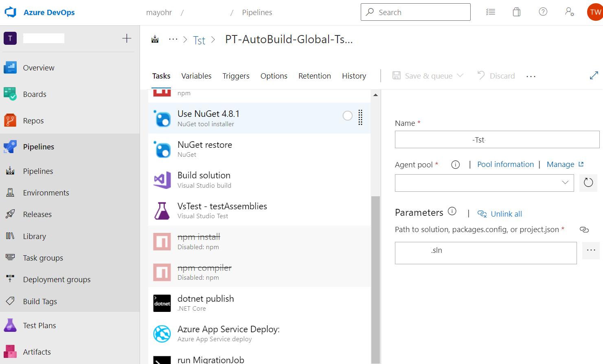The image size is (603, 364).
Task: Open the info icon next to Parameters
Action: (x=452, y=211)
